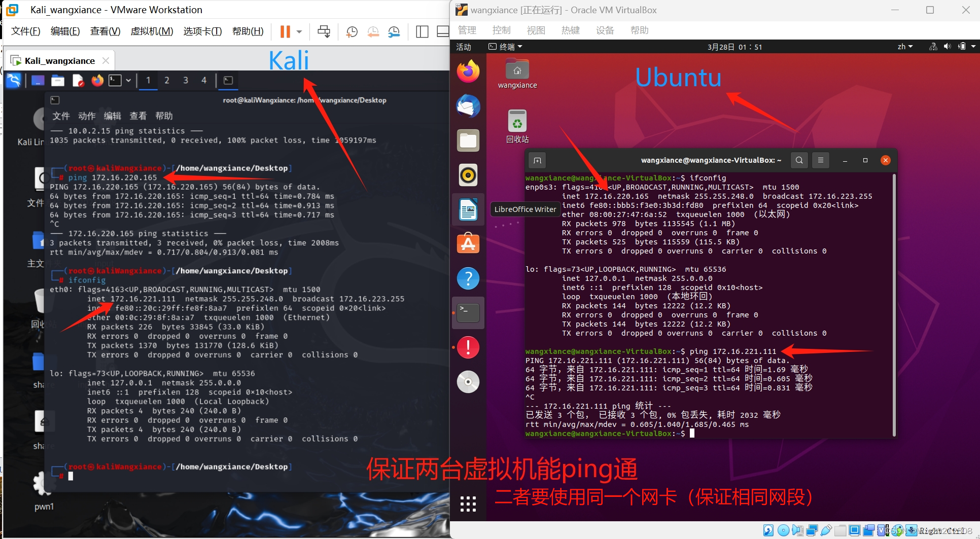Open Rhythmbox from Ubuntu dock
Image resolution: width=980 pixels, height=539 pixels.
click(468, 175)
